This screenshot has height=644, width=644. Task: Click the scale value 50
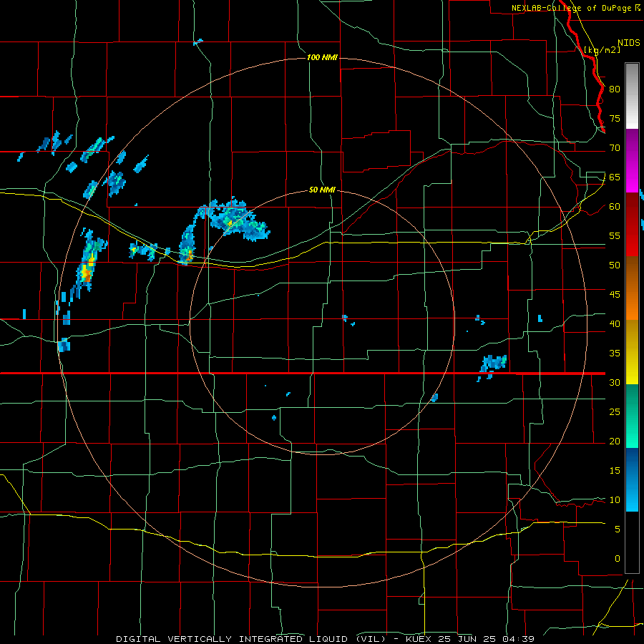615,265
